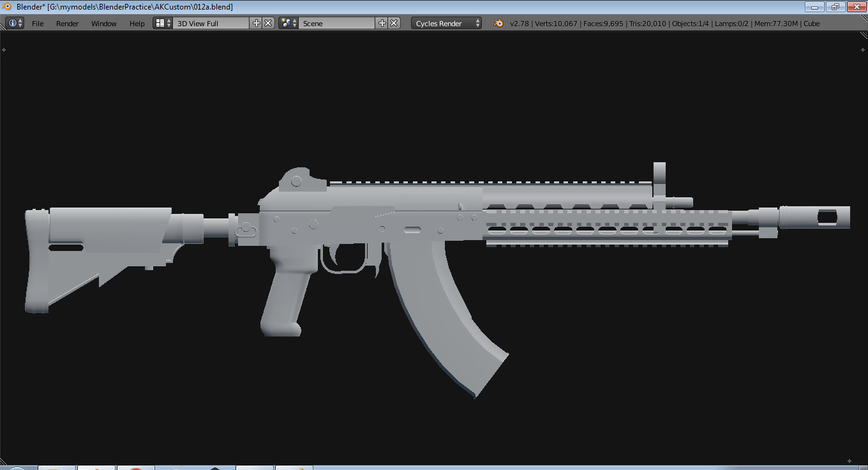Click the Blender logo in the info header
The height and width of the screenshot is (470, 868).
tap(498, 23)
